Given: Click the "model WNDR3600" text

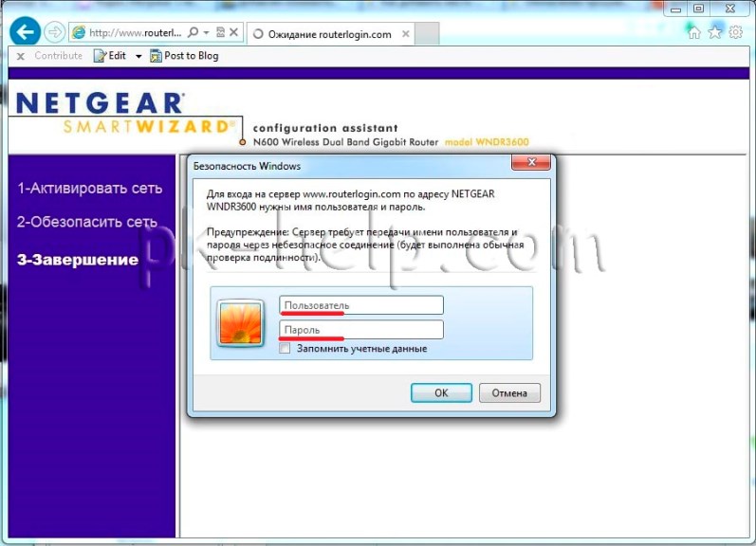Looking at the screenshot, I should (487, 142).
